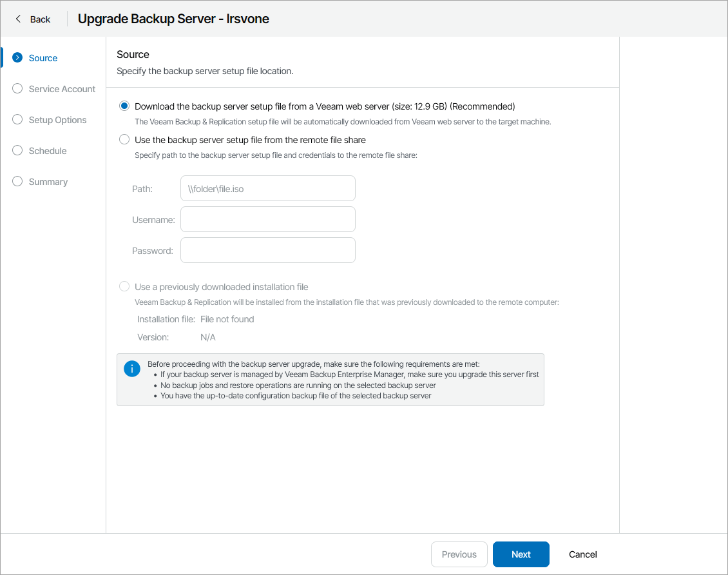Cancel the upgrade wizard
Image resolution: width=728 pixels, height=575 pixels.
tap(582, 554)
